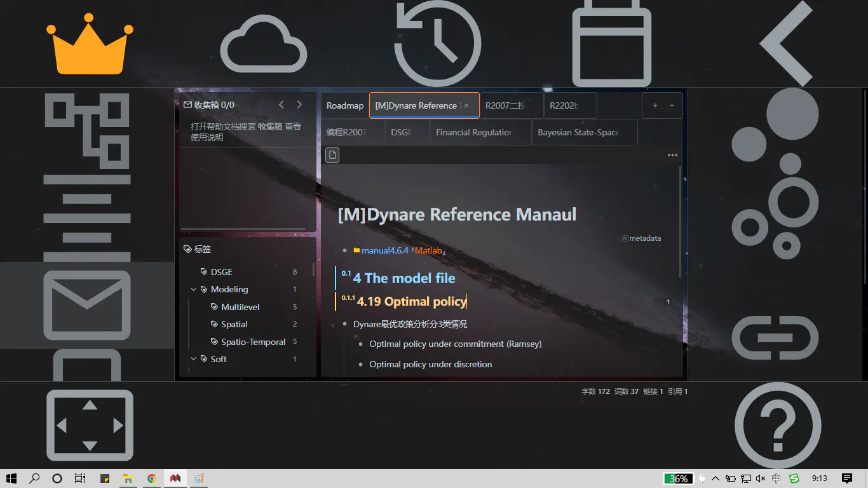The width and height of the screenshot is (868, 488).
Task: Click the orange crown subscription icon
Action: coord(90,44)
